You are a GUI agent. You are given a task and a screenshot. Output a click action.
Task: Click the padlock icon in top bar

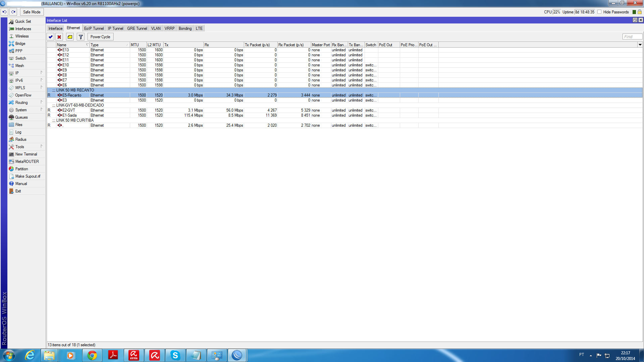coord(640,12)
